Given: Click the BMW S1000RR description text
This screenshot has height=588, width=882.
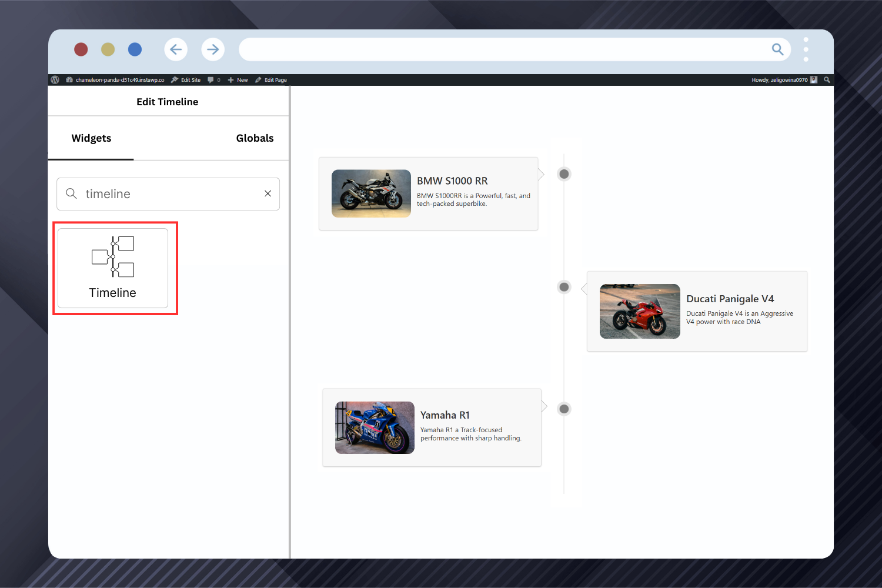Looking at the screenshot, I should pos(473,200).
